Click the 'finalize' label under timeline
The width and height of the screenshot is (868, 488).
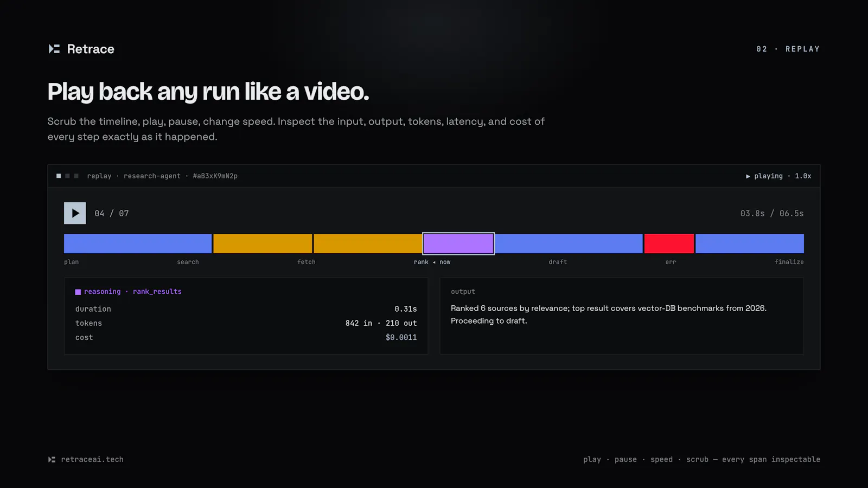click(x=789, y=262)
